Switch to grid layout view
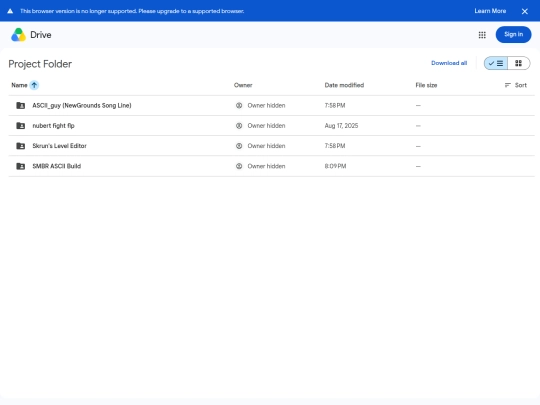This screenshot has height=405, width=540. [519, 63]
